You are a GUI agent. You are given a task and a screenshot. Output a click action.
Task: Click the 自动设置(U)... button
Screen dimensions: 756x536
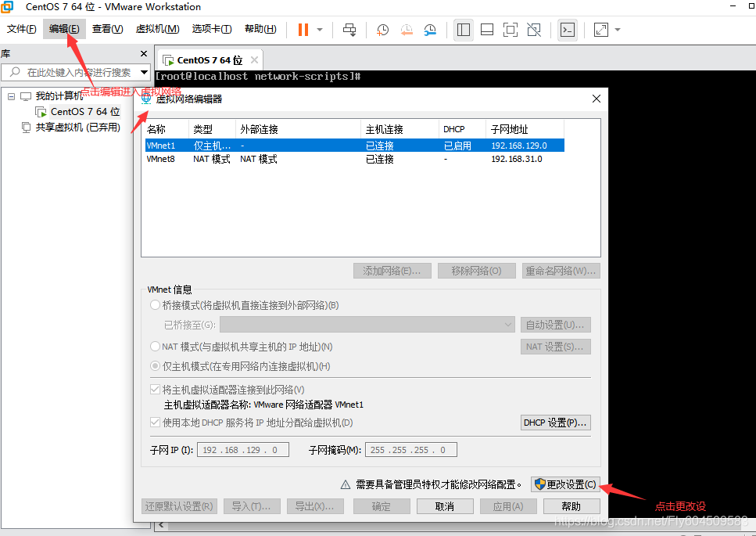click(x=555, y=325)
